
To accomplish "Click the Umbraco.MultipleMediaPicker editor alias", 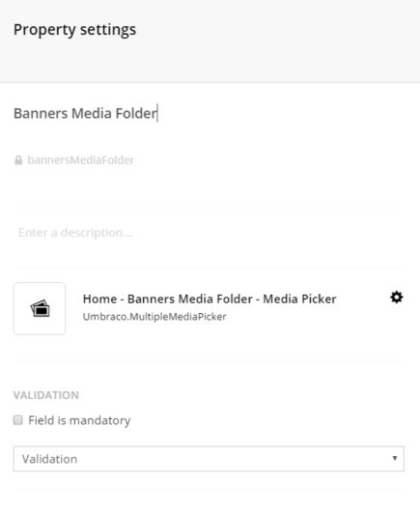I will (154, 317).
